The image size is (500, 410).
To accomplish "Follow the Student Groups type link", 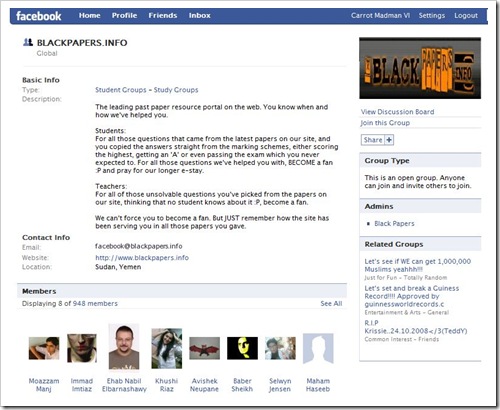I will [121, 90].
